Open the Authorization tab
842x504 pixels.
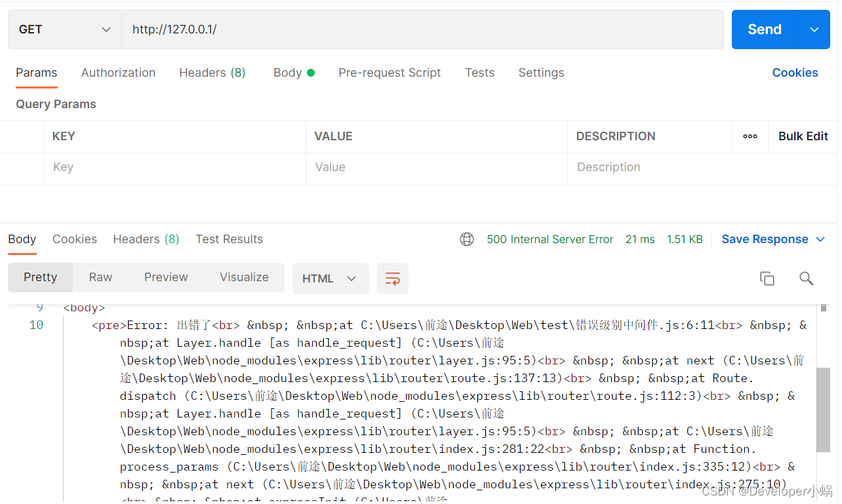click(x=118, y=73)
